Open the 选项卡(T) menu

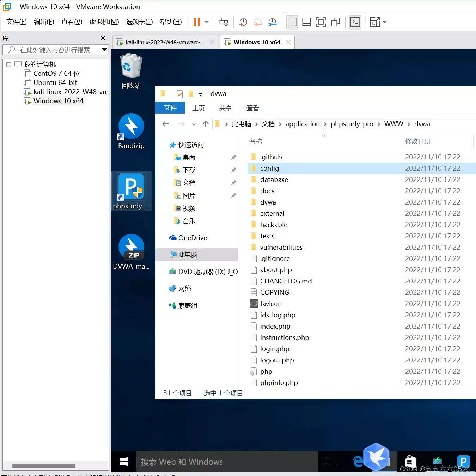(139, 22)
